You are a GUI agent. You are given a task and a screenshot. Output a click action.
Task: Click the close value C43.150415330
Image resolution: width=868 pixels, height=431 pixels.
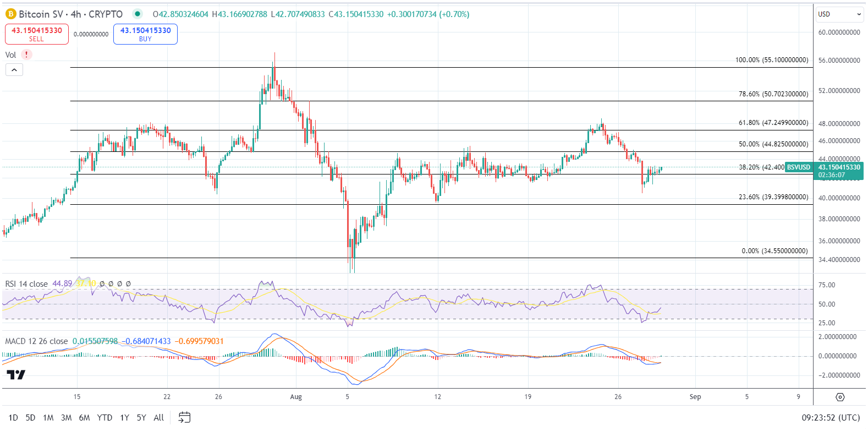pyautogui.click(x=356, y=14)
